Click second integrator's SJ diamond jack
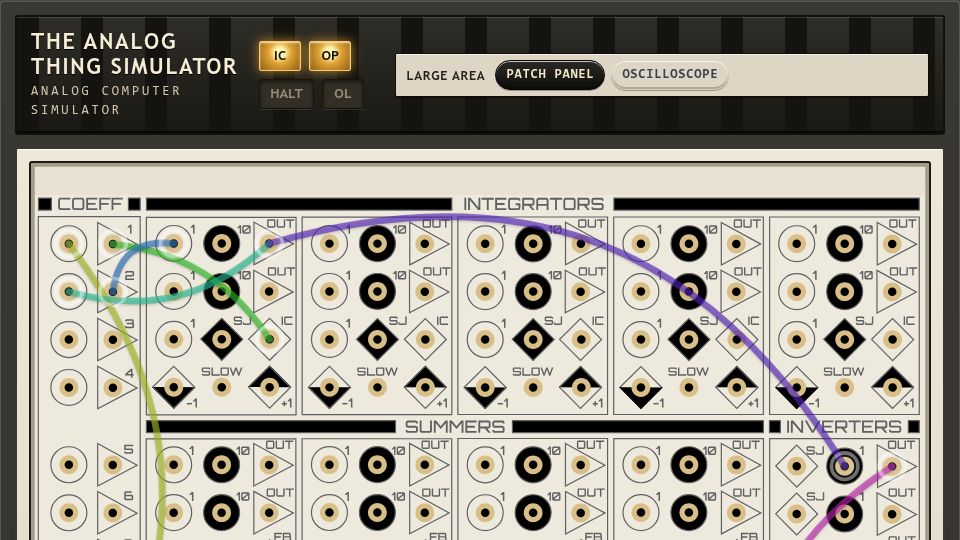 pyautogui.click(x=377, y=339)
